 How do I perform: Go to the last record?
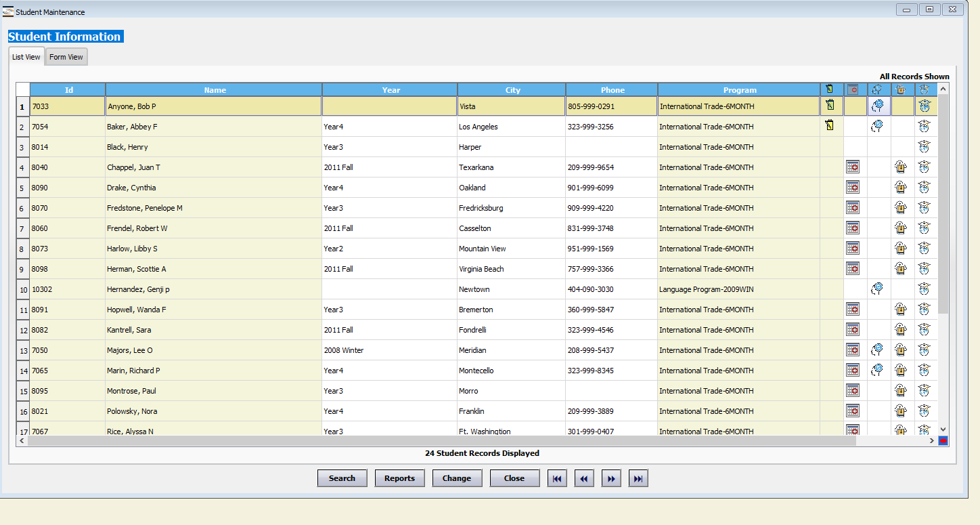[x=638, y=478]
